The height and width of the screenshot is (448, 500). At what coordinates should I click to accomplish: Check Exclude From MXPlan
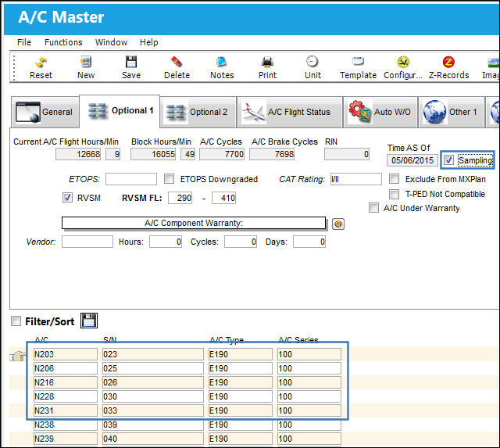click(394, 179)
